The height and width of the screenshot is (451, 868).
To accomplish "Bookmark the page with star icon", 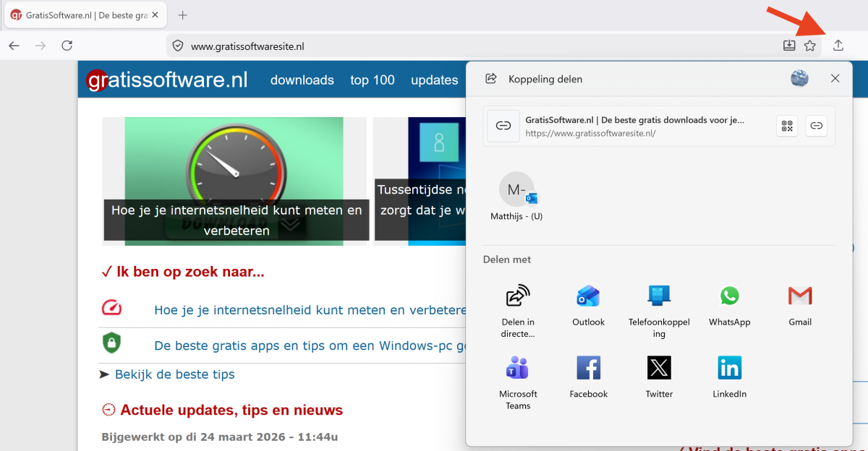I will click(810, 46).
